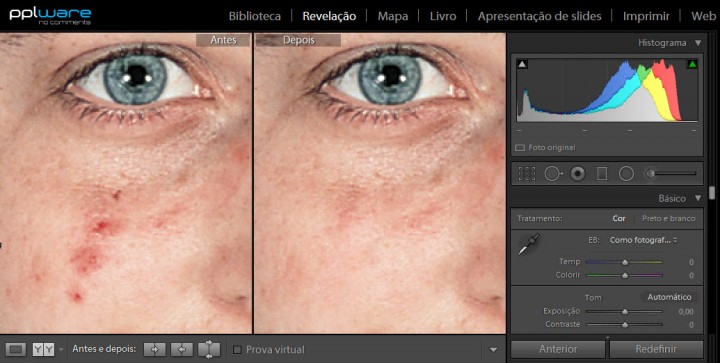
Task: Select the adjustment brush tool
Action: (x=671, y=173)
